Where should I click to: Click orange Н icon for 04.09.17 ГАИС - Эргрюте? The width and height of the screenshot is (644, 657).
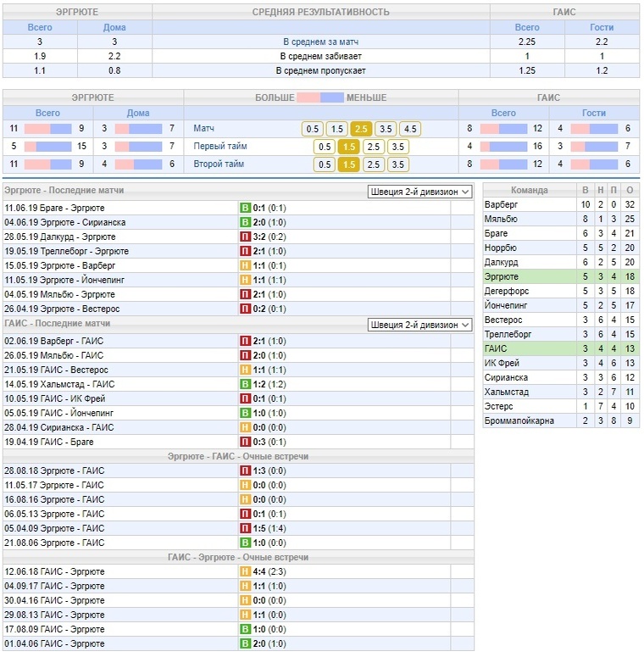245,586
